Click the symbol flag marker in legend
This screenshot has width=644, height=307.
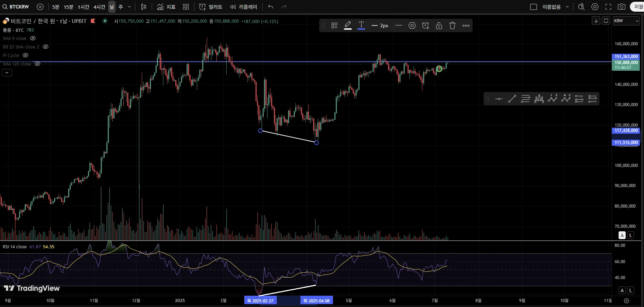[93, 21]
